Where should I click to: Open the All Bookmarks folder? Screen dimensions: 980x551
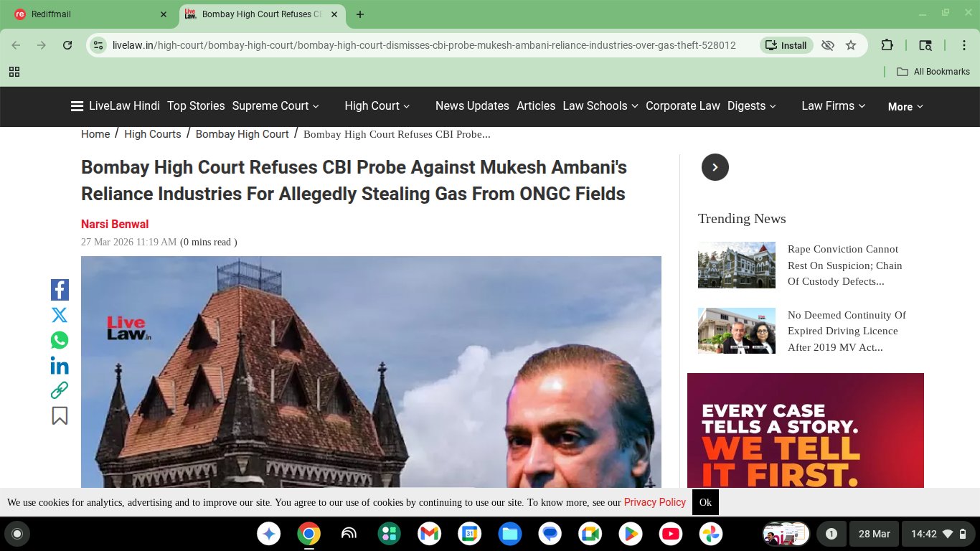[933, 72]
